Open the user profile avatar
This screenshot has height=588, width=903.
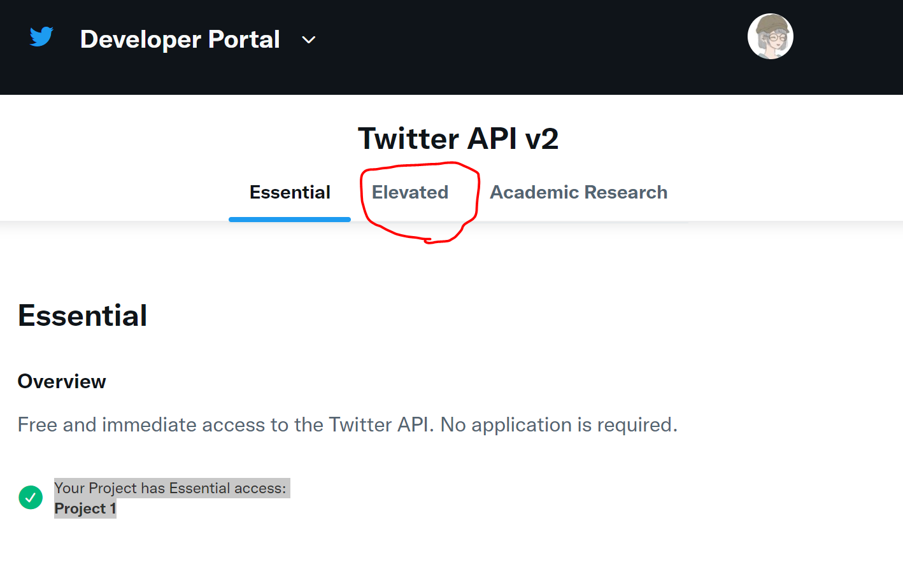pyautogui.click(x=770, y=37)
